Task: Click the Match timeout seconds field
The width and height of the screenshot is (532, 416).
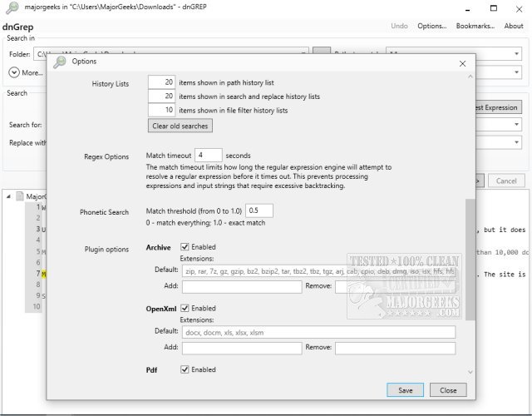Action: pos(209,156)
